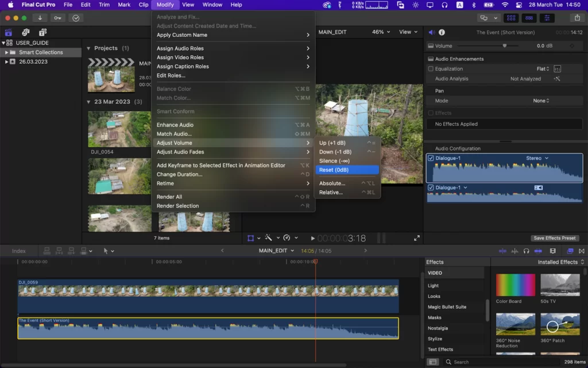Collapse the Projects section

tap(88, 48)
